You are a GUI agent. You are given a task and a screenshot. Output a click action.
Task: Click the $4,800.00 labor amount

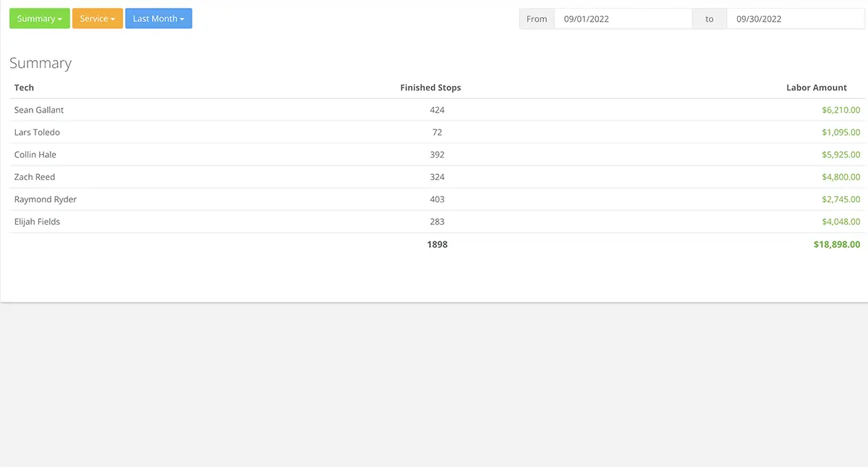tap(841, 177)
